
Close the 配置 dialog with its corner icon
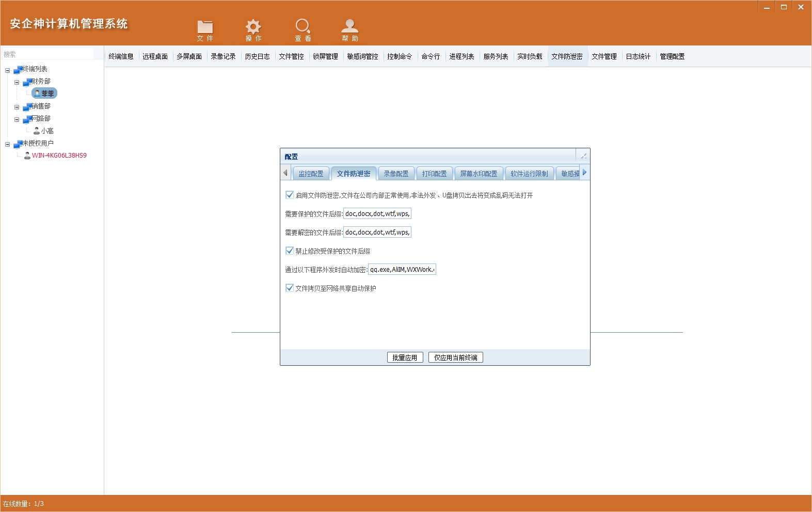583,156
